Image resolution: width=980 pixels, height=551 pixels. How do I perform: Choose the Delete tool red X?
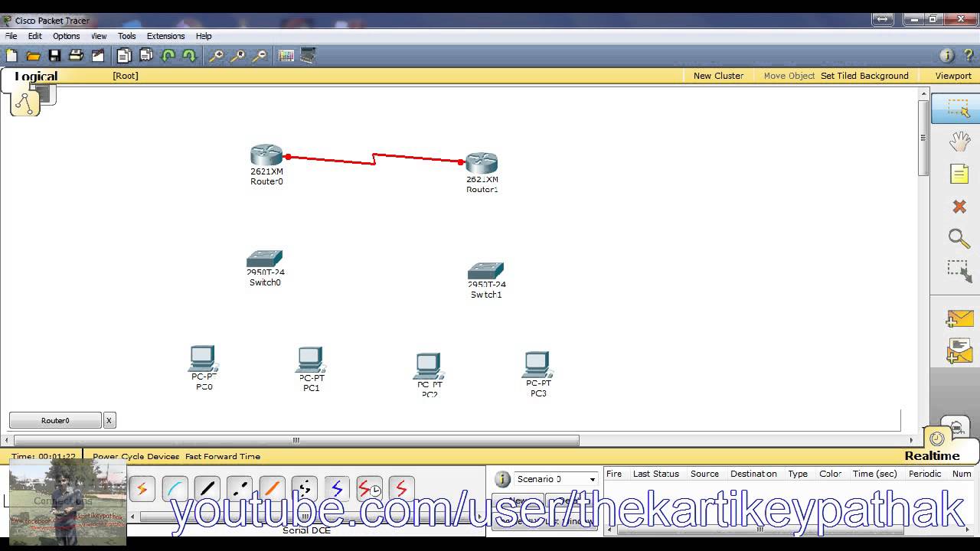(959, 207)
